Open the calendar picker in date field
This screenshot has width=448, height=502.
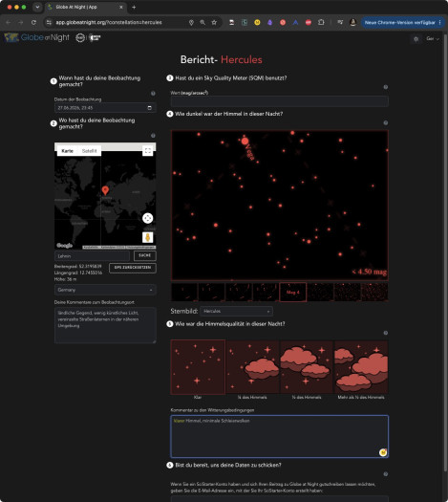149,108
